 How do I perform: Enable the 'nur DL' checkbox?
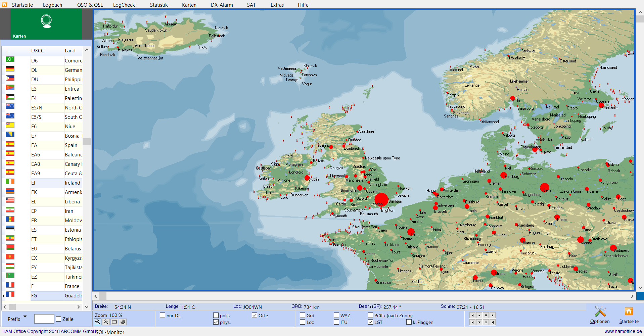pos(163,315)
